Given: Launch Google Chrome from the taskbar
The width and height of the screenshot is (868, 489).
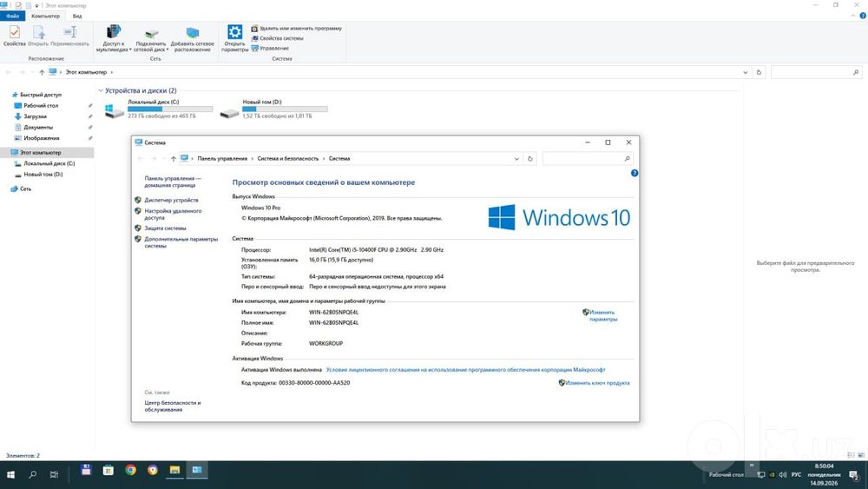Looking at the screenshot, I should click(x=131, y=470).
